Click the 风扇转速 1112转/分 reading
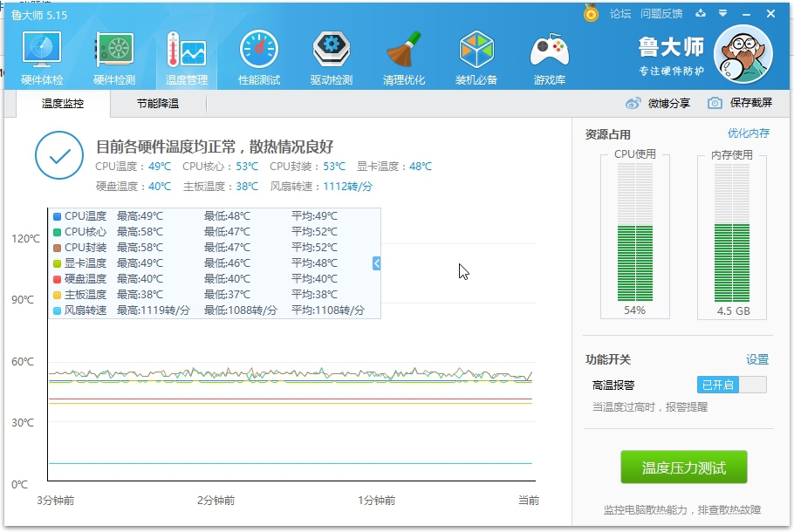Viewport: 794px width, 532px height. coord(347,187)
